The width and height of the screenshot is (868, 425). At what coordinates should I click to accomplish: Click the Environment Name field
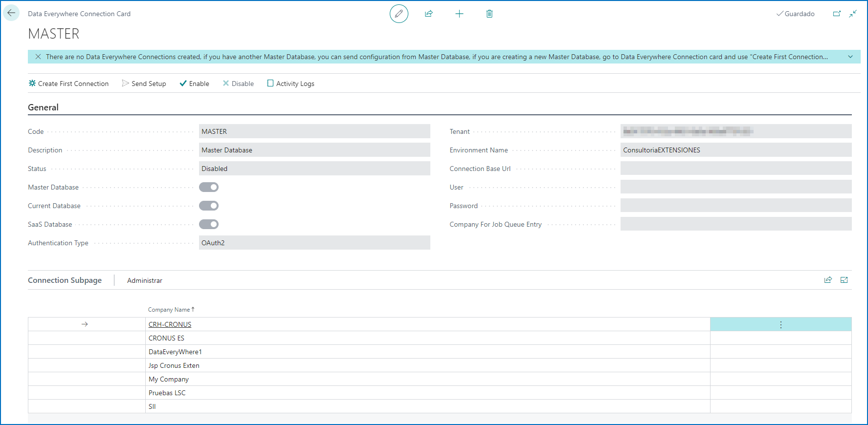736,150
